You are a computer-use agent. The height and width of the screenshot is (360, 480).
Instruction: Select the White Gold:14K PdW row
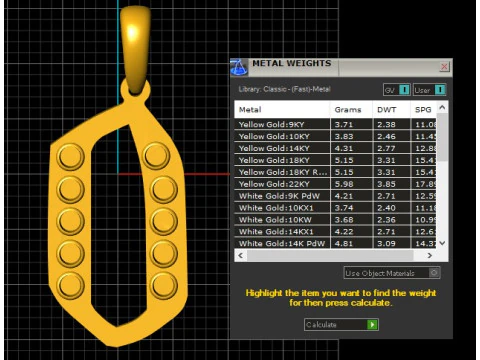tap(335, 243)
